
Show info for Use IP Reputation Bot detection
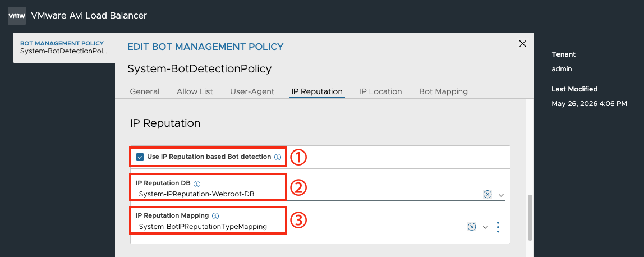278,157
